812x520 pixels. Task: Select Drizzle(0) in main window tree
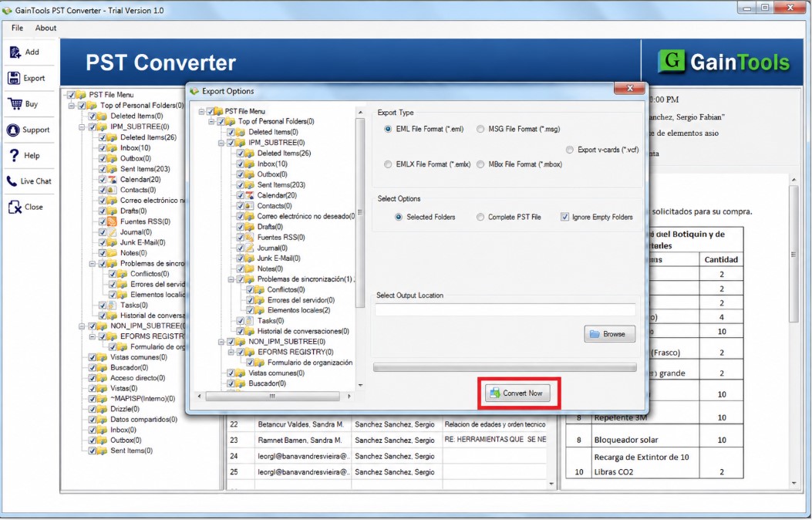pos(125,409)
